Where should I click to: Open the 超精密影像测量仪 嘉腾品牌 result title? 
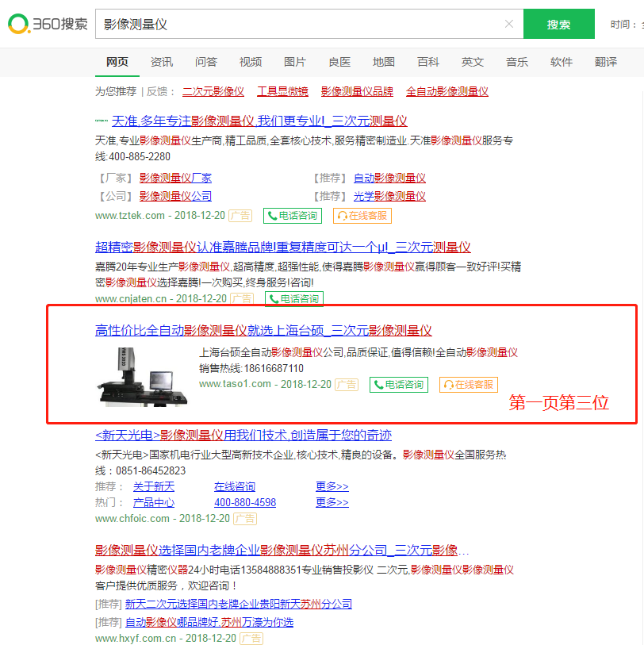pos(282,247)
